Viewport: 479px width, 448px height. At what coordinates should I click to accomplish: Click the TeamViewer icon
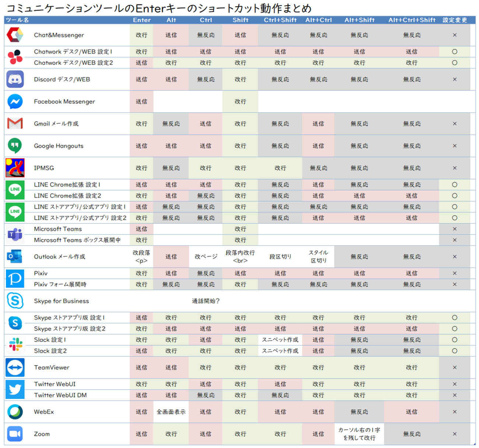15,367
